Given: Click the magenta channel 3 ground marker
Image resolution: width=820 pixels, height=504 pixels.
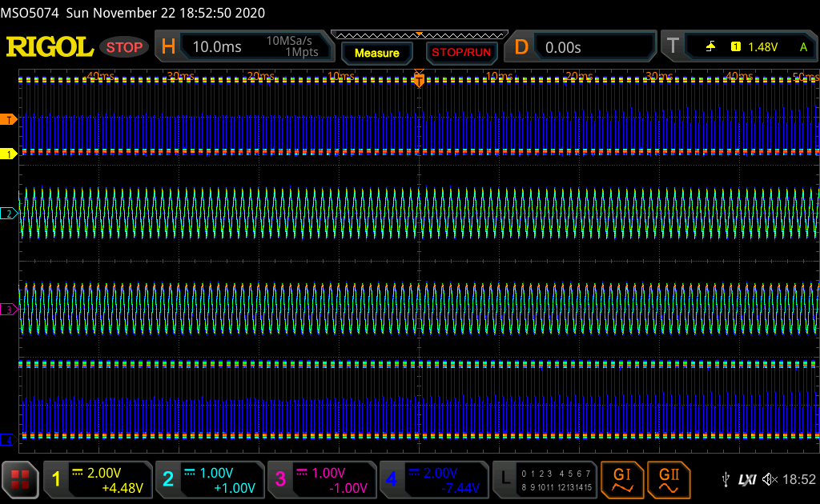Looking at the screenshot, I should pos(8,309).
